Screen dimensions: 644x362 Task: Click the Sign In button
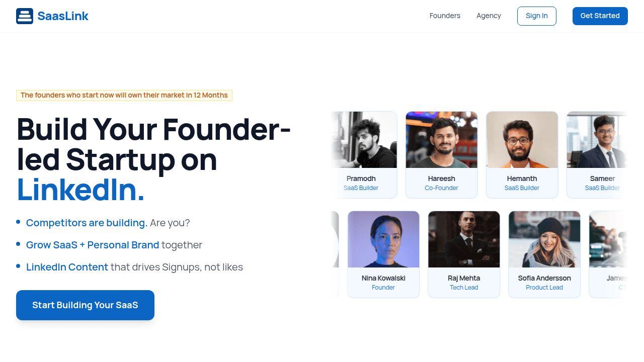536,16
